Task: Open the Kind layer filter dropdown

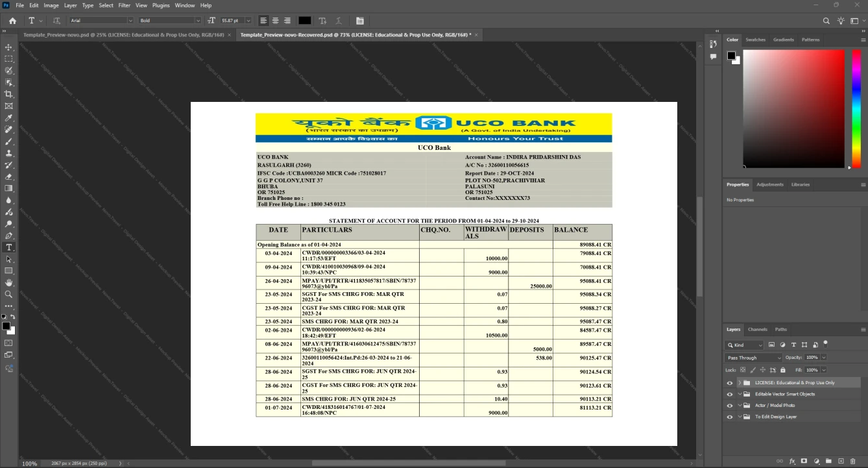Action: pos(745,345)
